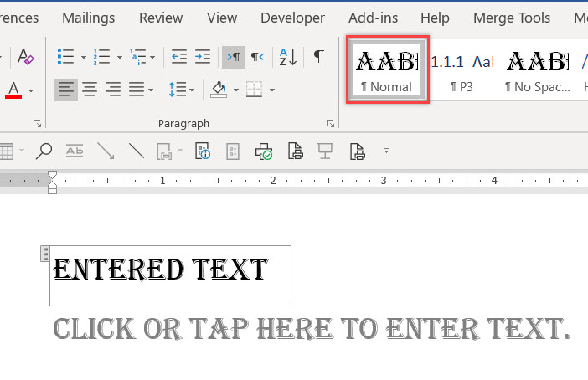Click the horizontal ruler at the 2 mark
Viewport: 588px width, 380px height.
click(x=273, y=181)
